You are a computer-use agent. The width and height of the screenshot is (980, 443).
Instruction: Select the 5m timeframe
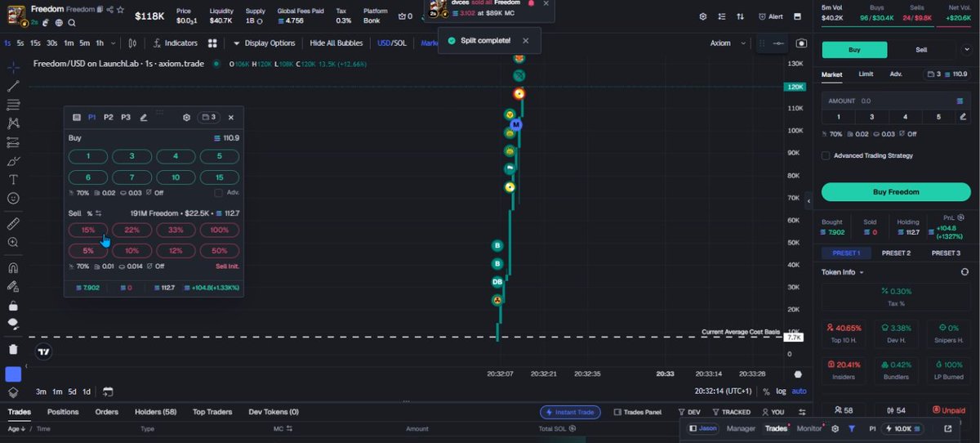pos(85,43)
